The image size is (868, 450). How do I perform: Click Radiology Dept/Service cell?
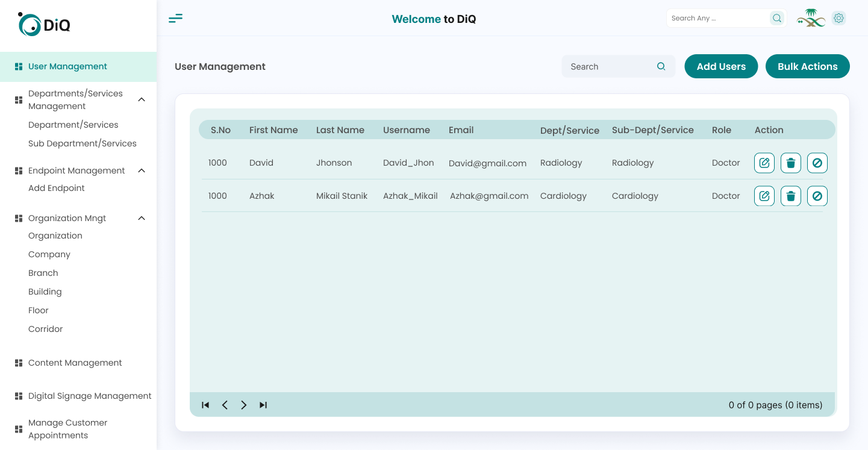tap(561, 163)
